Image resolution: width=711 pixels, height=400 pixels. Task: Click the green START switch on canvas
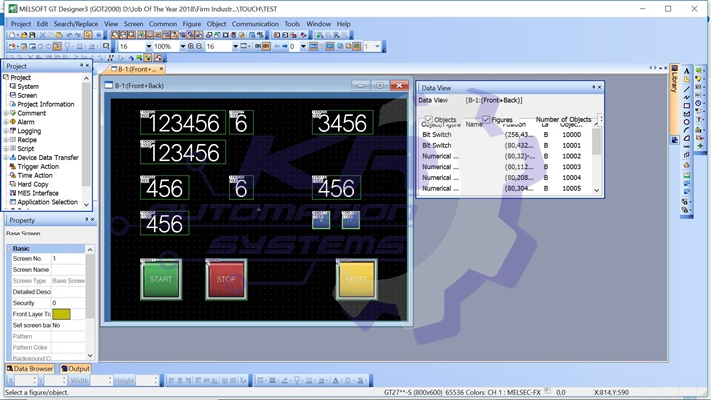tap(160, 279)
